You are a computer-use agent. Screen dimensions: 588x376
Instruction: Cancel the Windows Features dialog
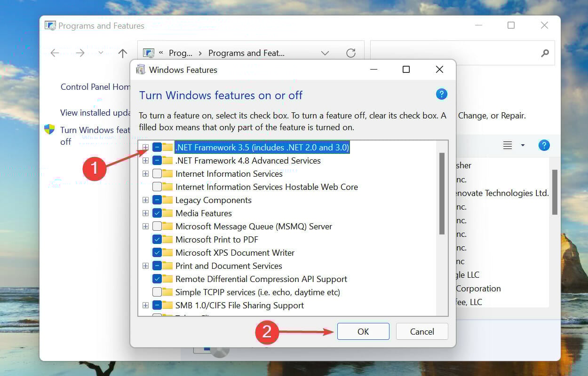[x=422, y=331]
